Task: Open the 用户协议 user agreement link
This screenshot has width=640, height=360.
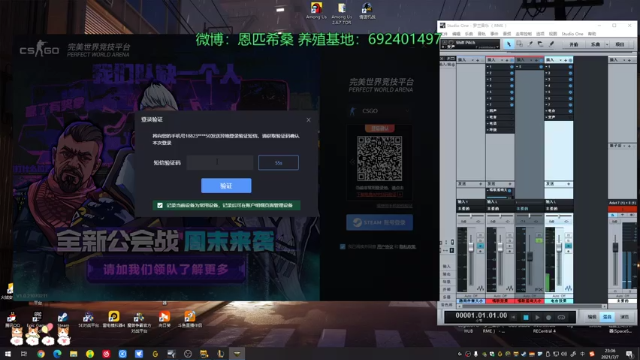Action: [385, 247]
